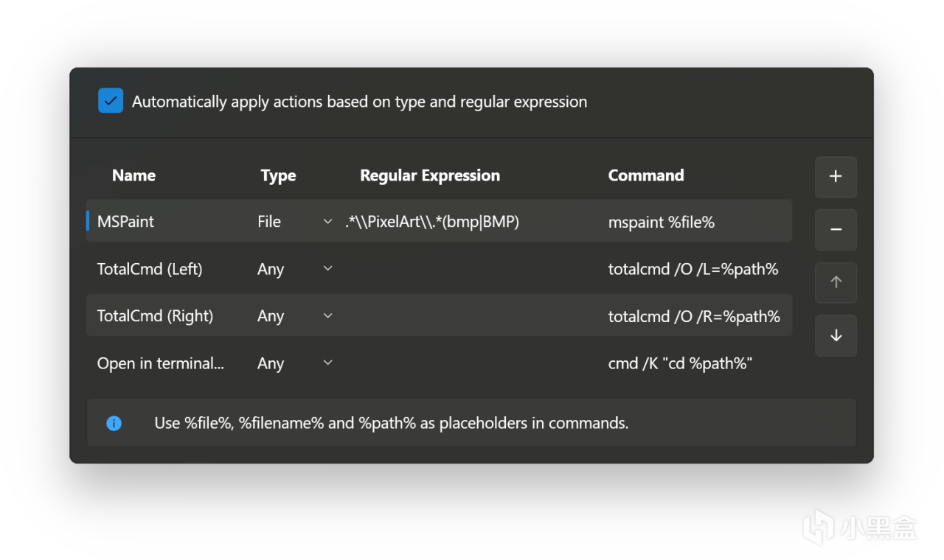944x560 pixels.
Task: Open Type dropdown for MSPaint row
Action: click(x=327, y=222)
